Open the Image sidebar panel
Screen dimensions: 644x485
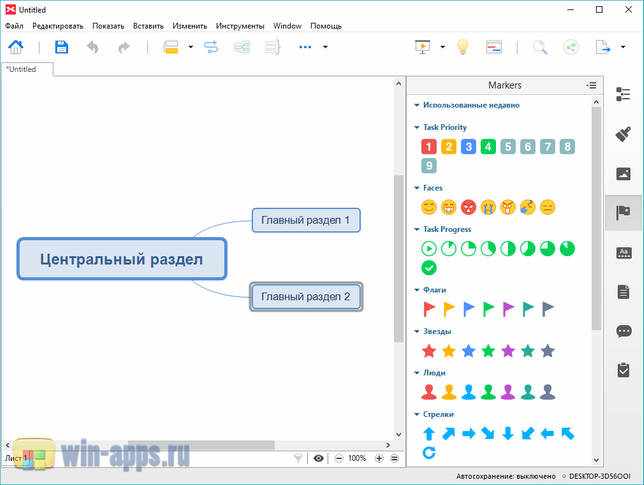click(x=623, y=174)
